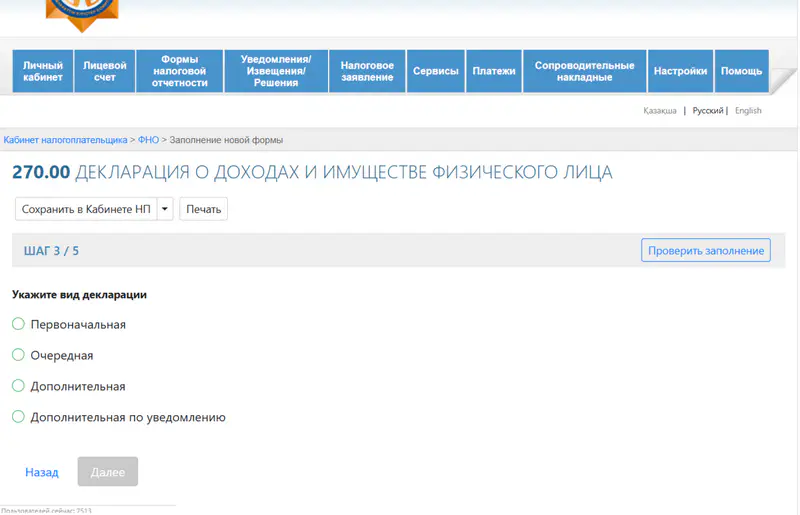Open the Формы налоговой отчетности menu
Image resolution: width=800 pixels, height=515 pixels.
pyautogui.click(x=180, y=71)
